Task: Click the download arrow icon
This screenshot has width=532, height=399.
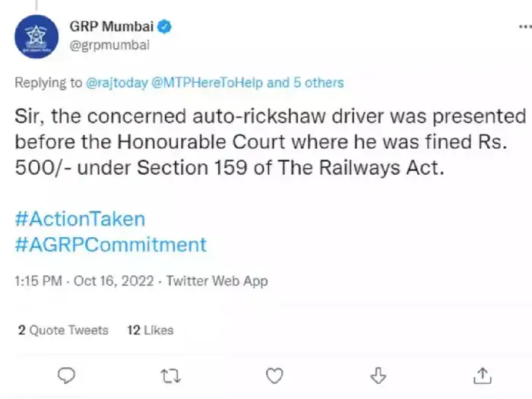Action: (378, 375)
